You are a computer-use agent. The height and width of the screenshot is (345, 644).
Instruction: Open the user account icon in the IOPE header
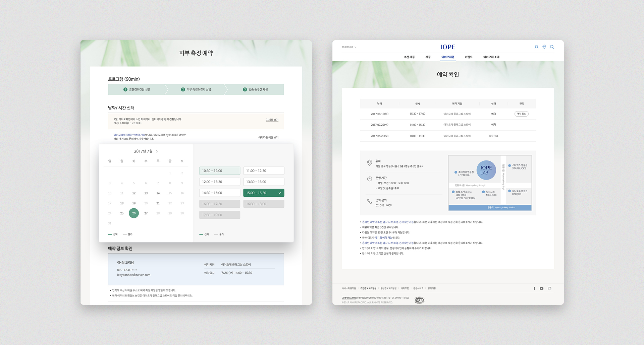(x=536, y=47)
